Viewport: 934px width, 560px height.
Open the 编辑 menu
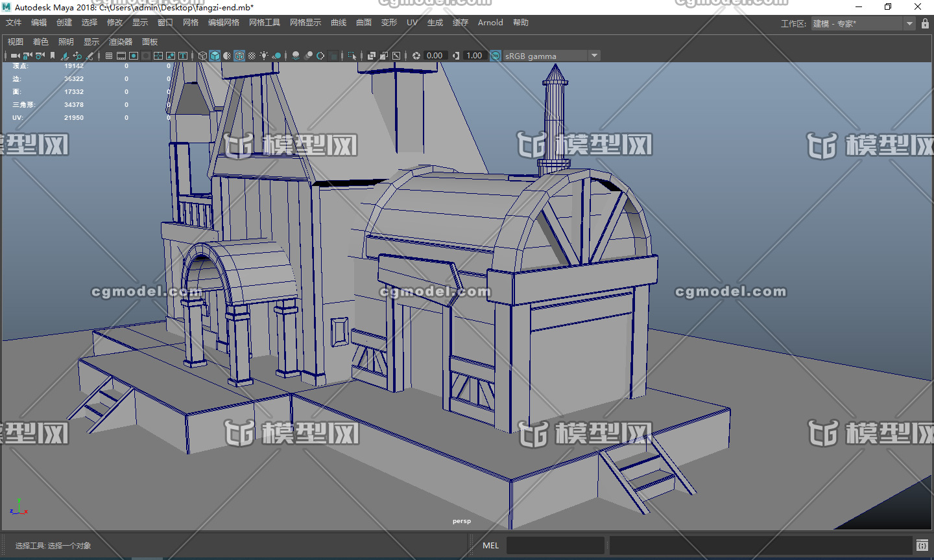tap(39, 23)
